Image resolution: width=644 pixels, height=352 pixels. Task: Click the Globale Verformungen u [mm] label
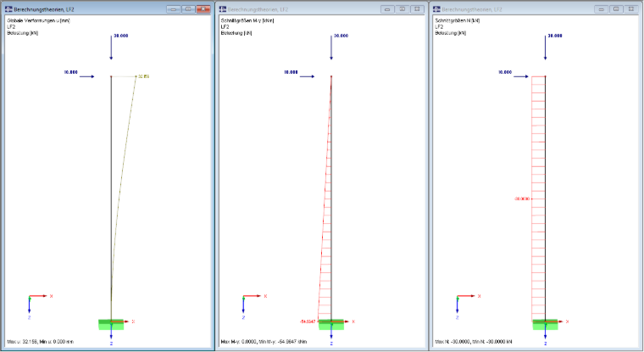pos(39,20)
